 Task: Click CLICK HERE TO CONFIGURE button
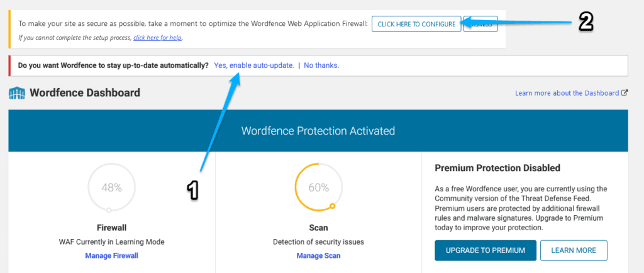[416, 25]
